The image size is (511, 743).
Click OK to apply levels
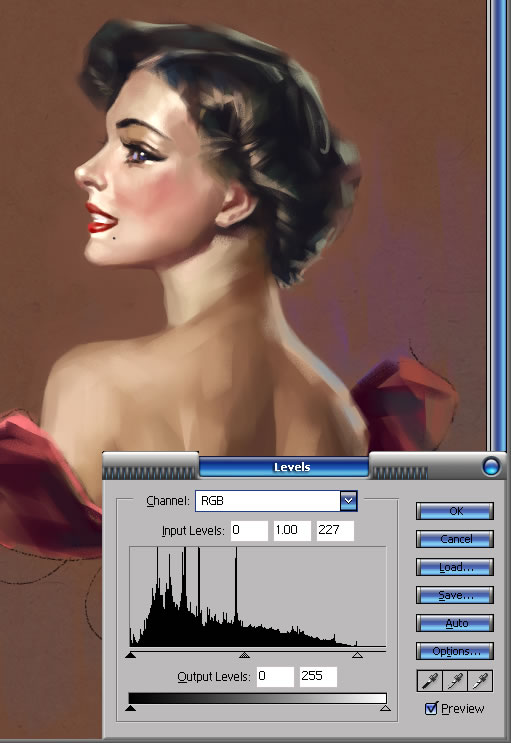click(x=455, y=511)
